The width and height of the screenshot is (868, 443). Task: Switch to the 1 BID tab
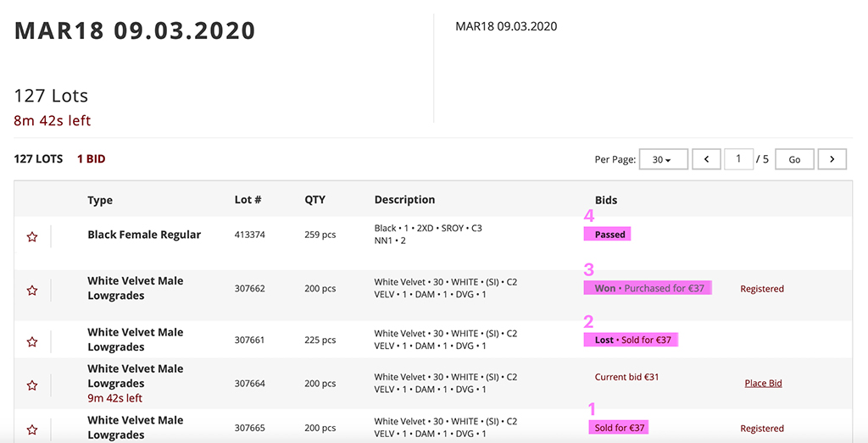coord(92,159)
